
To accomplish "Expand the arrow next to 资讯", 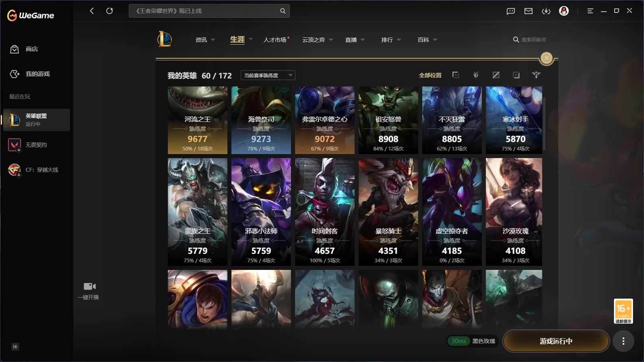I will point(213,40).
